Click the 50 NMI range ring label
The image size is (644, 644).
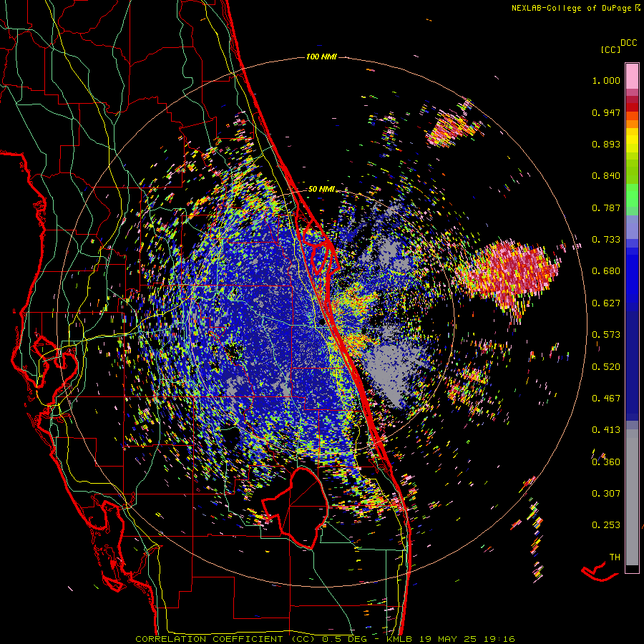321,189
